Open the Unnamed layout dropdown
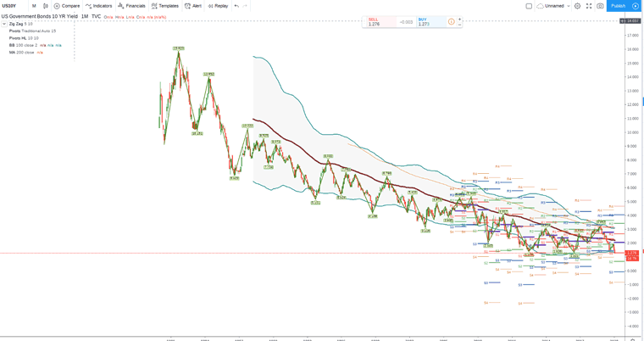Screen dimensions: 644x341 554,6
